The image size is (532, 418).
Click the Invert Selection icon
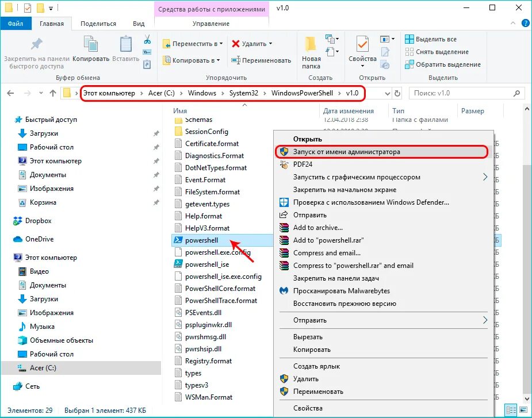[409, 64]
